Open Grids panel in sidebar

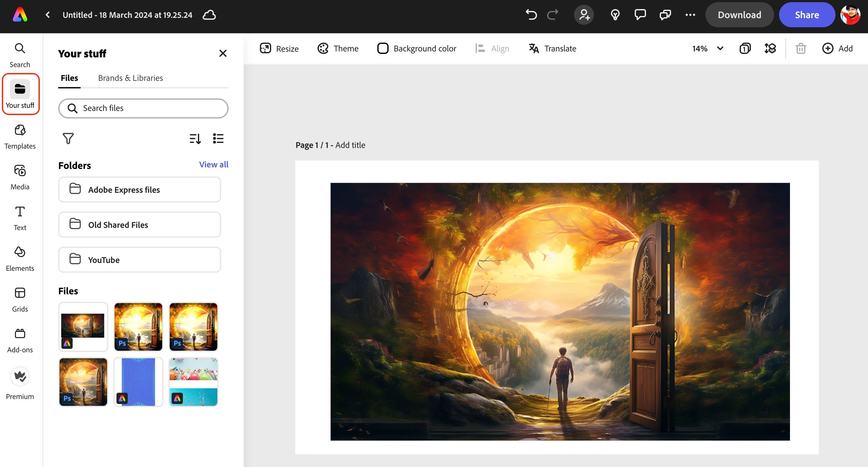pyautogui.click(x=20, y=299)
